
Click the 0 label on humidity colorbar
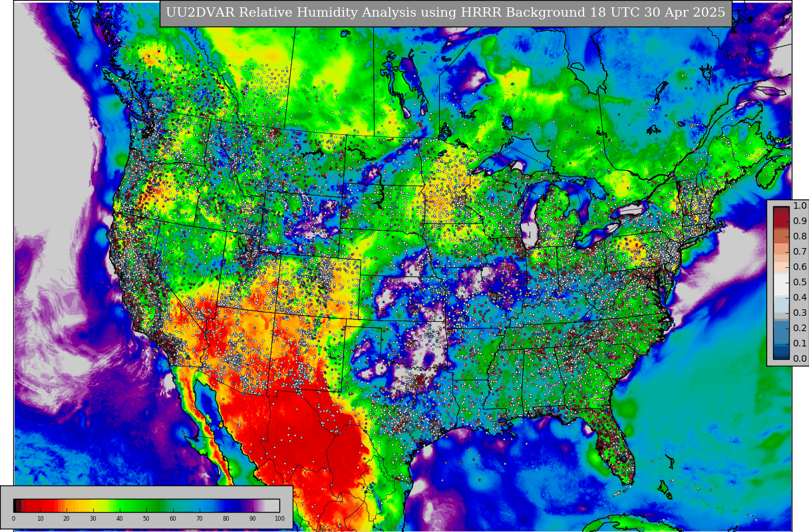click(x=13, y=519)
